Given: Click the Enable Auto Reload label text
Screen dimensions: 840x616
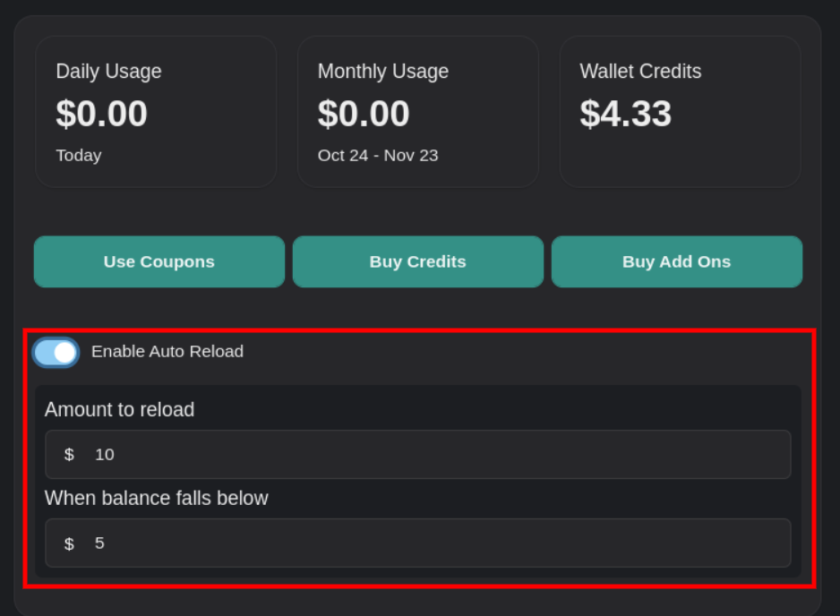Looking at the screenshot, I should pos(167,351).
